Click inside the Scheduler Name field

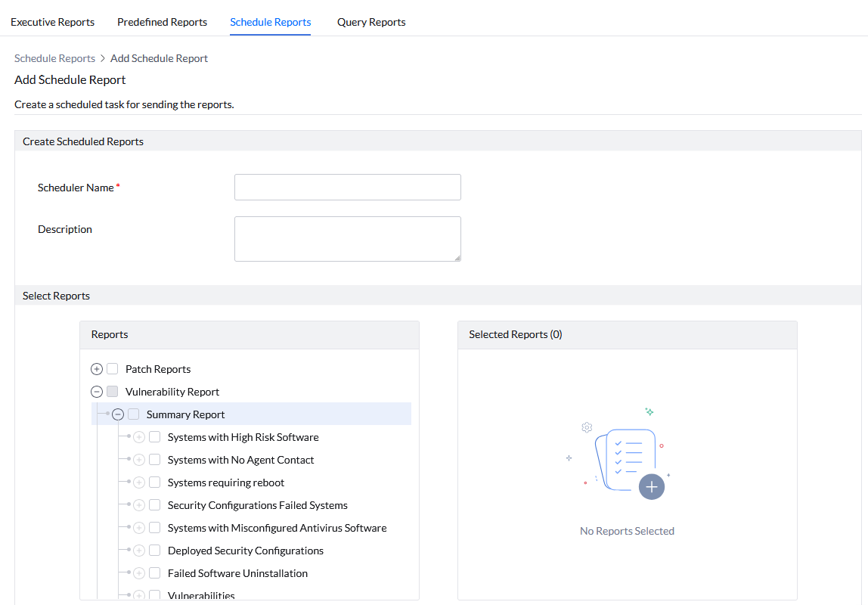tap(347, 187)
